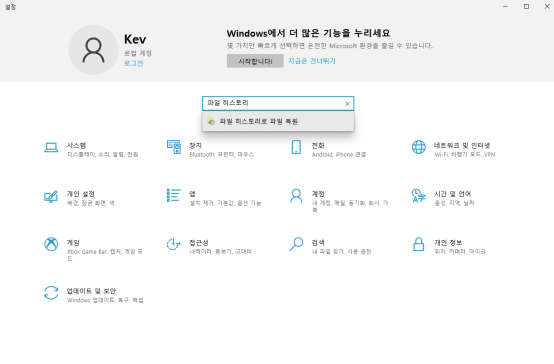The height and width of the screenshot is (364, 554).
Task: Open the 개인 설정 personalization icon
Action: pos(51,196)
